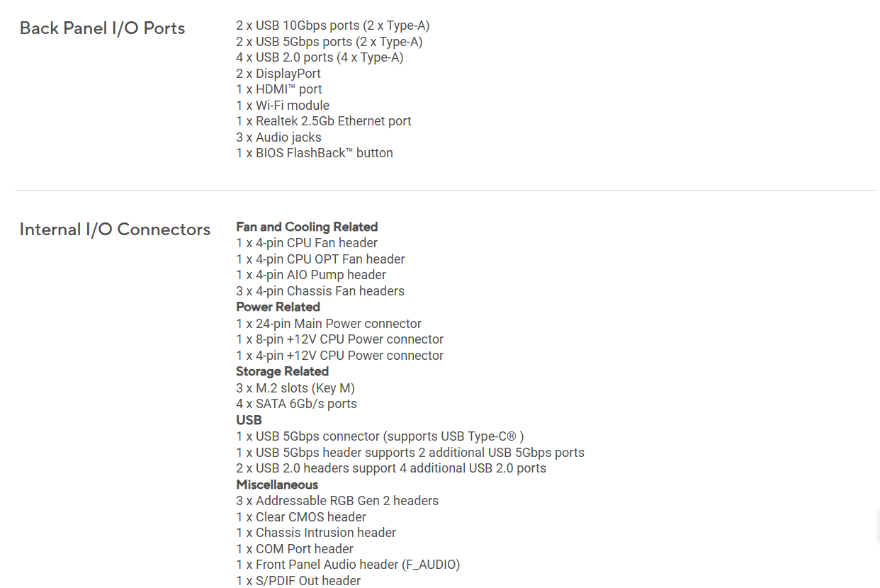
Task: Click the Back Panel I/O Ports heading
Action: [102, 28]
